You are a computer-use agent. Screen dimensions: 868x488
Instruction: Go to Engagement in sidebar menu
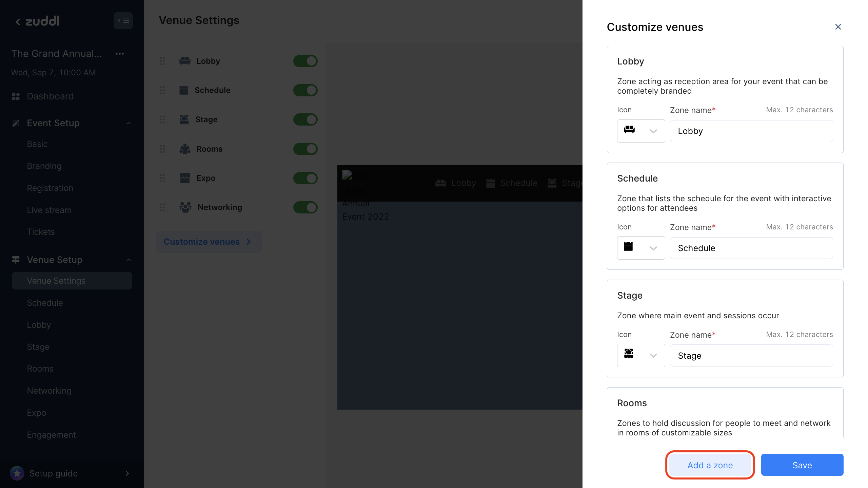click(51, 434)
